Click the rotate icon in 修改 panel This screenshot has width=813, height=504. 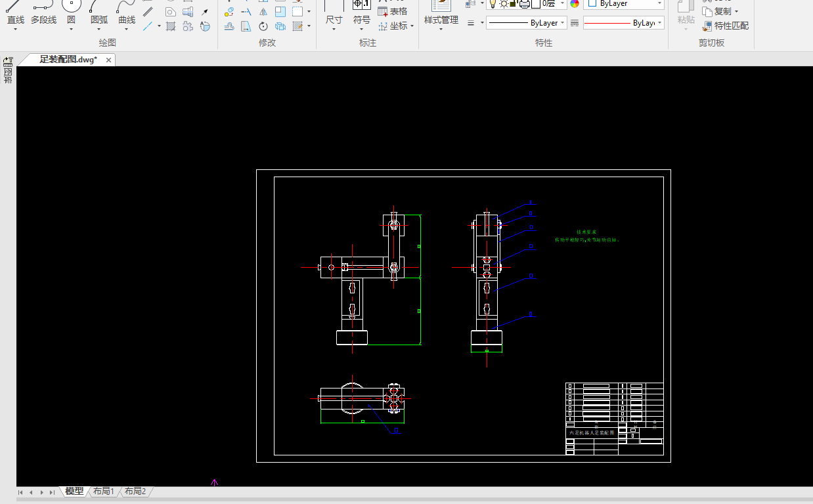[263, 26]
